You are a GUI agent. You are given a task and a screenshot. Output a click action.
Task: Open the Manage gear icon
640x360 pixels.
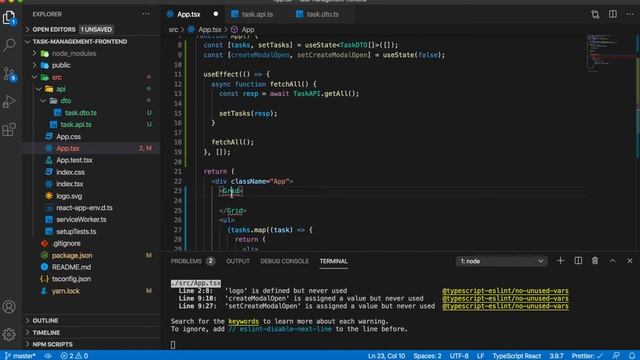[9, 334]
